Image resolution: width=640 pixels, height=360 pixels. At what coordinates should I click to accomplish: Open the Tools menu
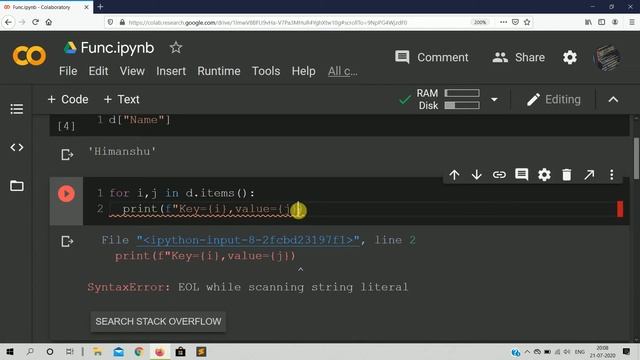coord(266,71)
